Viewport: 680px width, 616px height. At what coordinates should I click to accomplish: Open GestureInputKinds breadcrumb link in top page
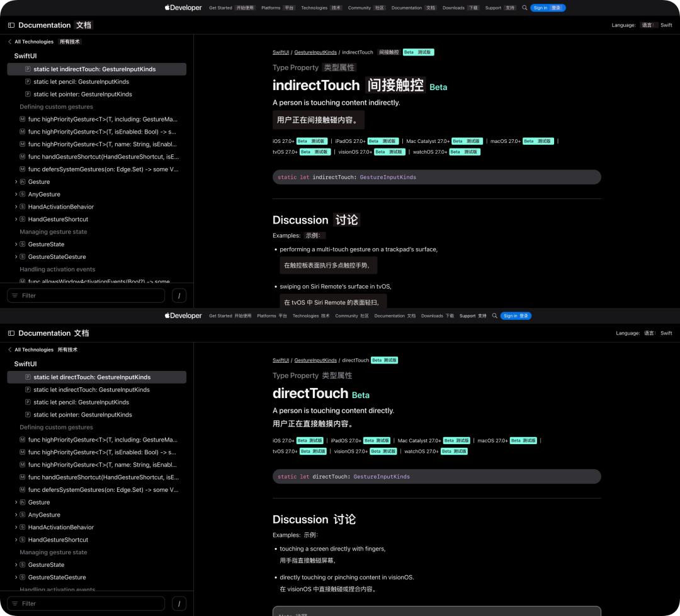click(315, 52)
